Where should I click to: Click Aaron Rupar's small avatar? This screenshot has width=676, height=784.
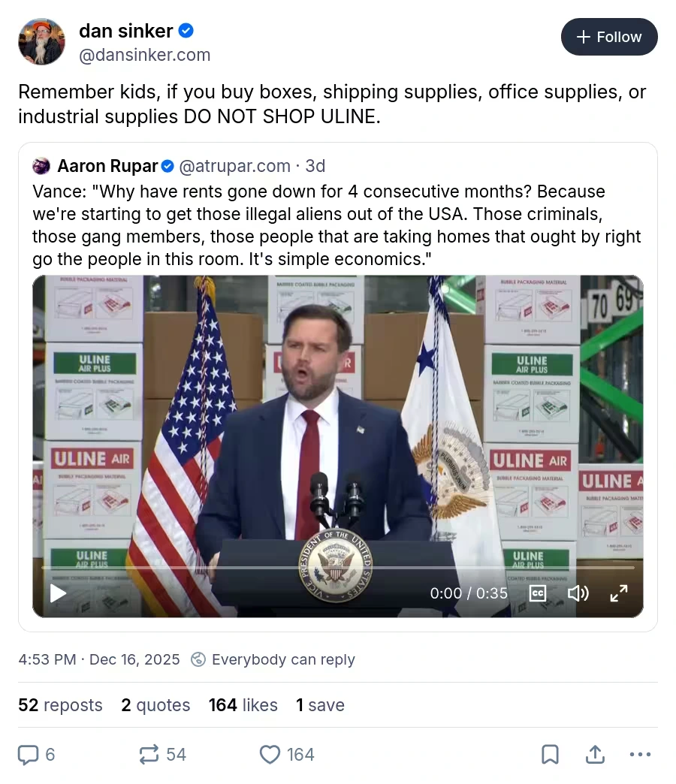pyautogui.click(x=42, y=165)
